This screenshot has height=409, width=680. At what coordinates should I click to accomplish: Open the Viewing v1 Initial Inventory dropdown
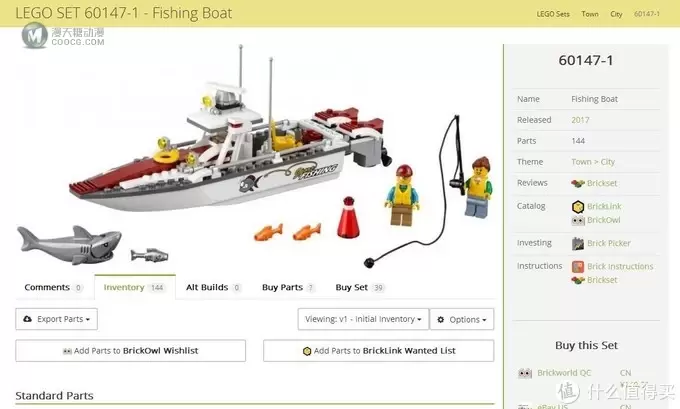pyautogui.click(x=363, y=319)
